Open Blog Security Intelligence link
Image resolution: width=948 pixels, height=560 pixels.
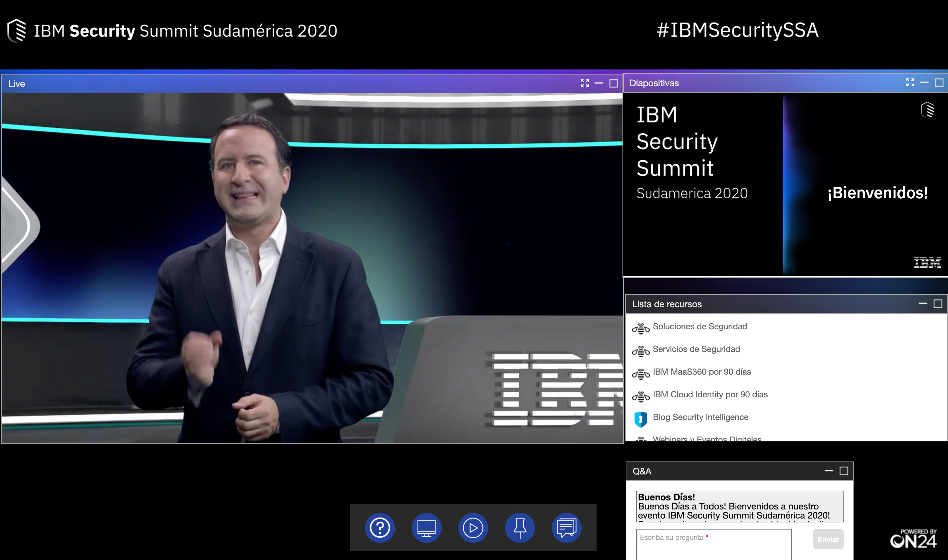click(x=700, y=417)
